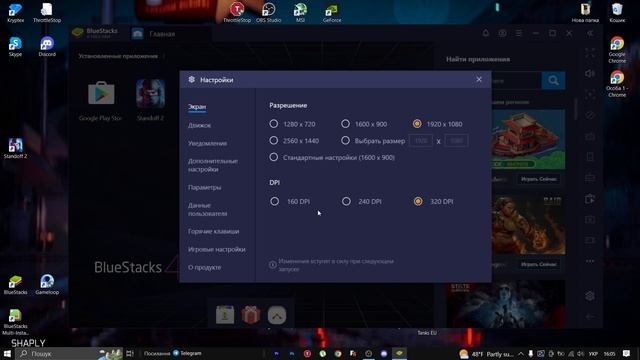This screenshot has width=640, height=360.
Task: Open BlueStacks sidebar more options dots
Action: [590, 261]
